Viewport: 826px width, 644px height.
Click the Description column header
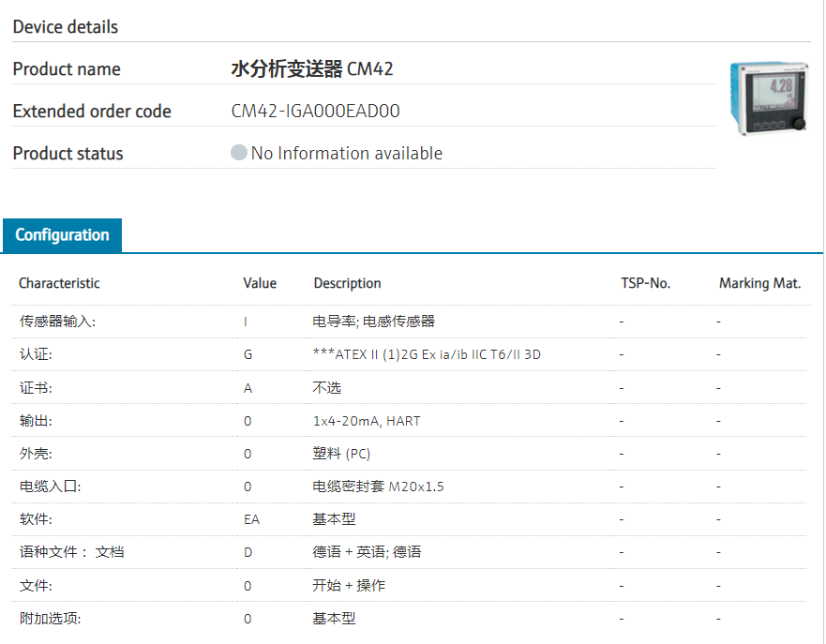pos(347,283)
